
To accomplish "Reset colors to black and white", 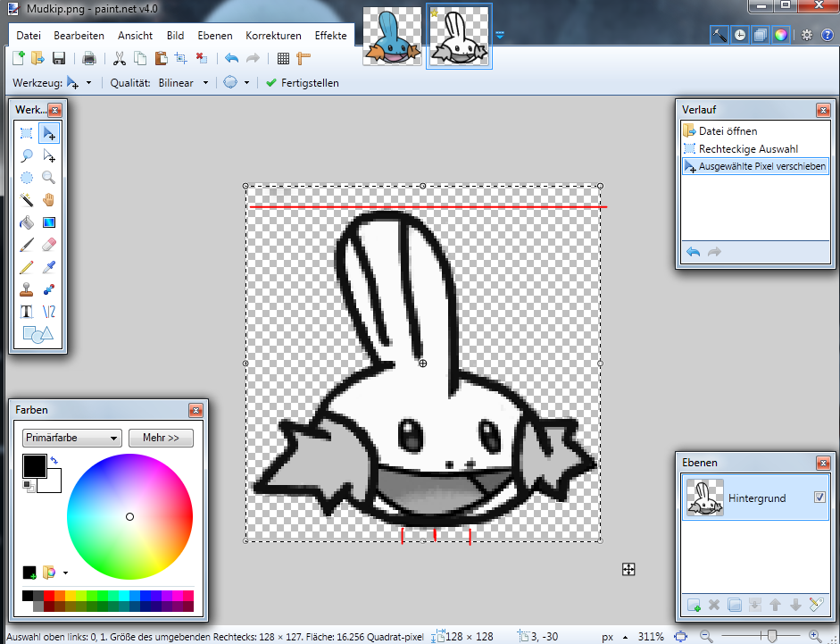I will click(x=29, y=486).
